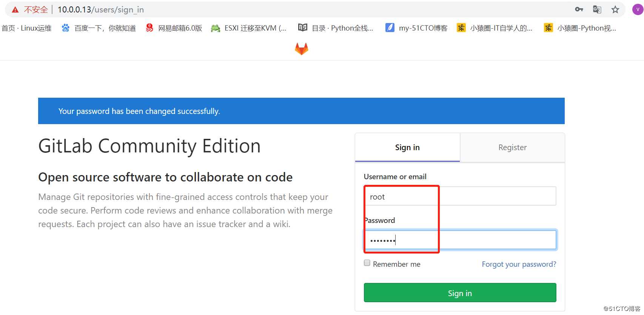Open the saved passwords key icon

(579, 9)
